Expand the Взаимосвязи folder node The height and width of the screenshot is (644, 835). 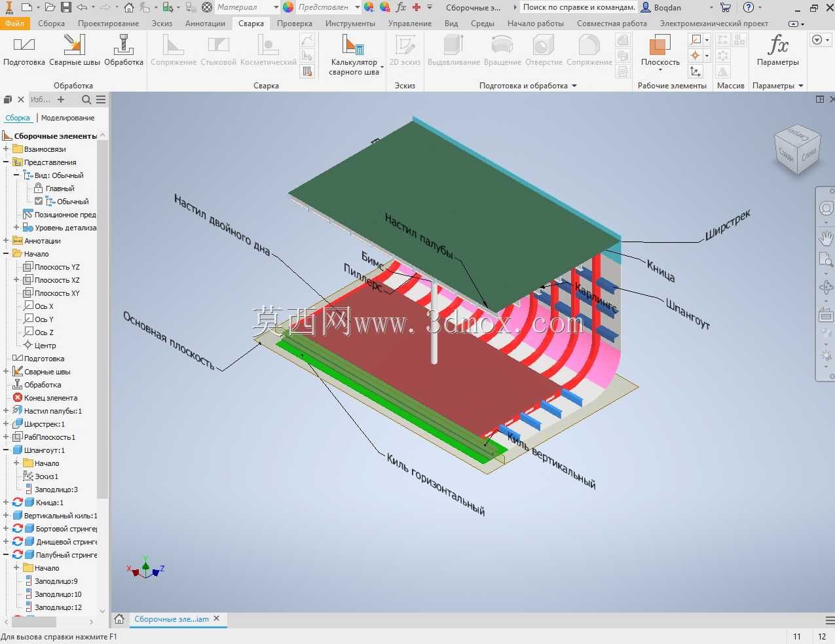coord(6,149)
